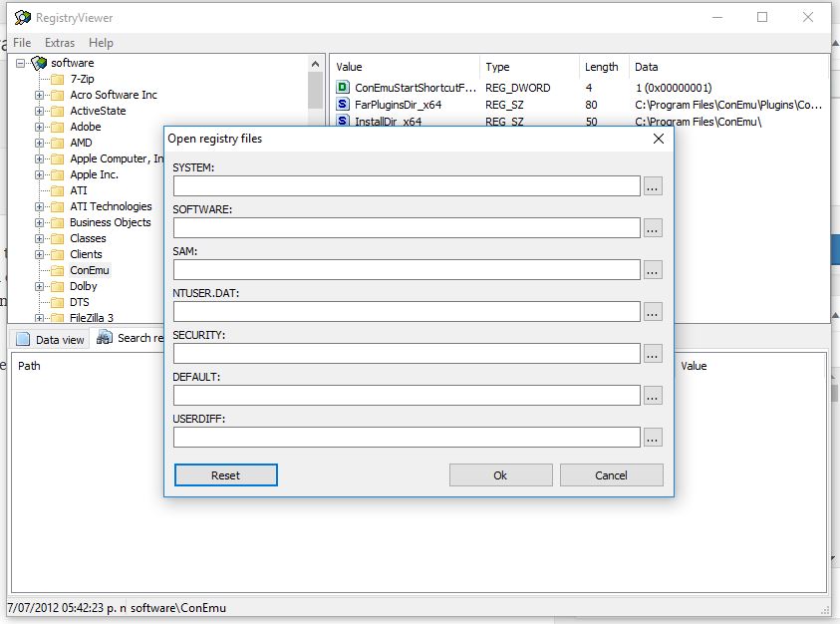Open file browser for NTUSER.DAT field
The width and height of the screenshot is (840, 624).
pyautogui.click(x=653, y=312)
